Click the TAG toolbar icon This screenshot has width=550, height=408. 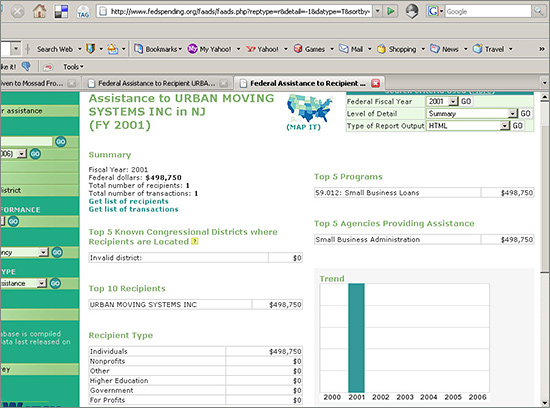(83, 12)
